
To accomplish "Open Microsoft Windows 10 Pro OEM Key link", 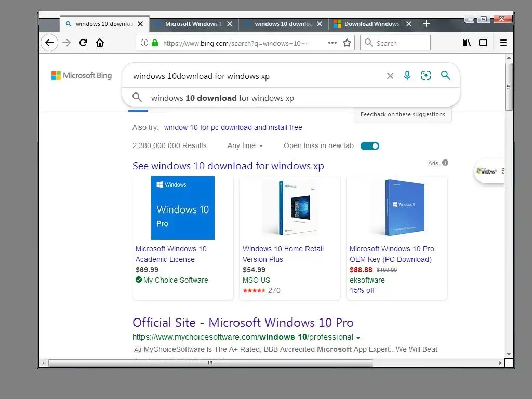I will (392, 254).
